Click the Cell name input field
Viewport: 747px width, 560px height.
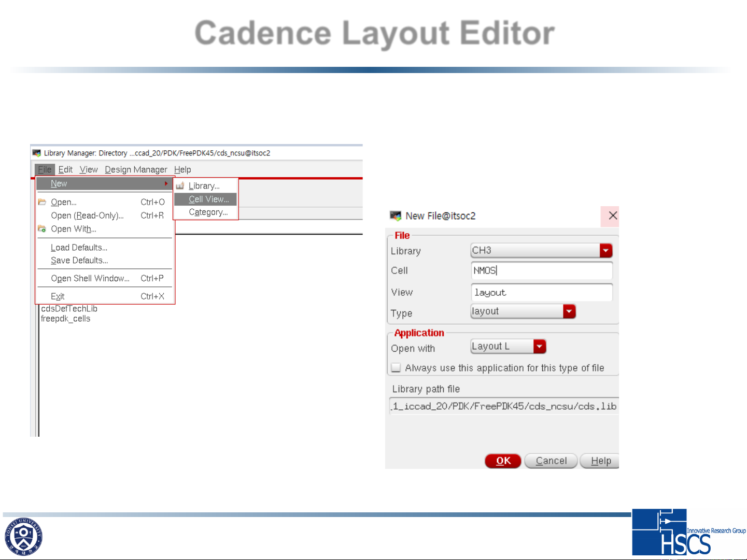click(541, 271)
